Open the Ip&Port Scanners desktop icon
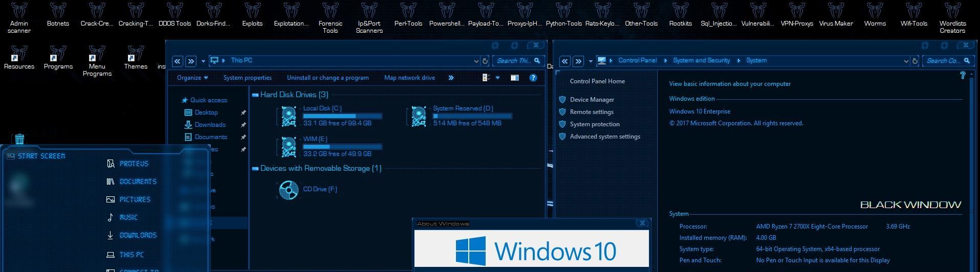The width and height of the screenshot is (980, 272). (x=369, y=18)
